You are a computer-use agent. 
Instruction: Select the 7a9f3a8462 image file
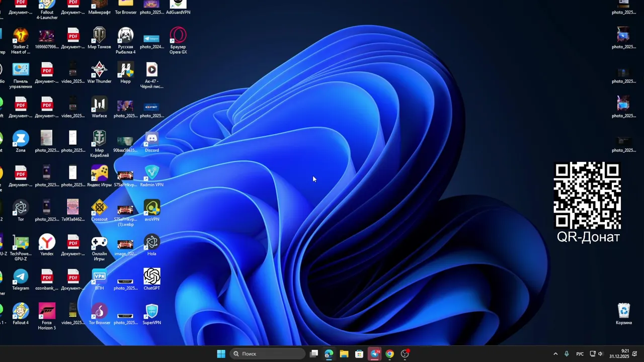pos(73,211)
